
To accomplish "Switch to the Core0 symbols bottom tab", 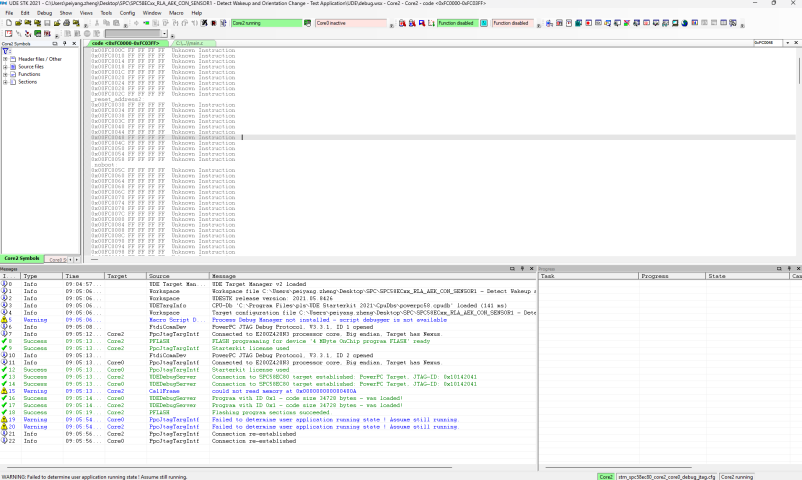I will pyautogui.click(x=56, y=259).
